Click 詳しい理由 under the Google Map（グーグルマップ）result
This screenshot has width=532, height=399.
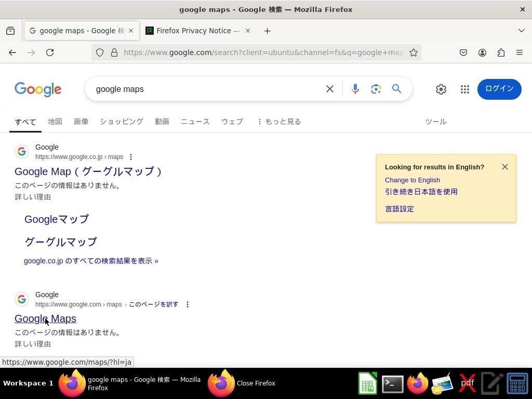[x=33, y=197]
